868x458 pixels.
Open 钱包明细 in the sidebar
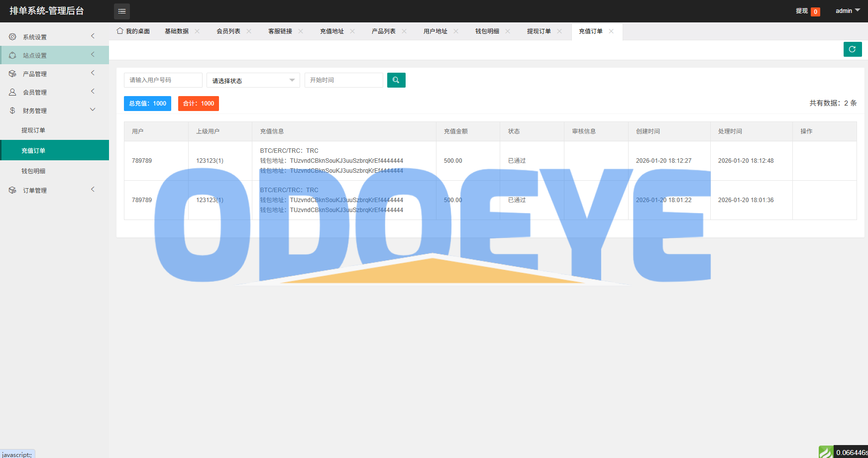[x=33, y=171]
